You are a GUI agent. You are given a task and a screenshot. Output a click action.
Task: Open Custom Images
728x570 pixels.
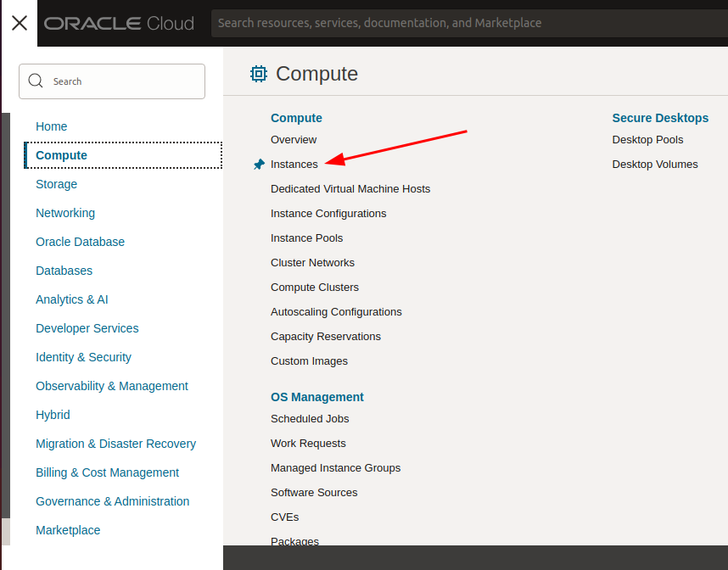tap(309, 361)
